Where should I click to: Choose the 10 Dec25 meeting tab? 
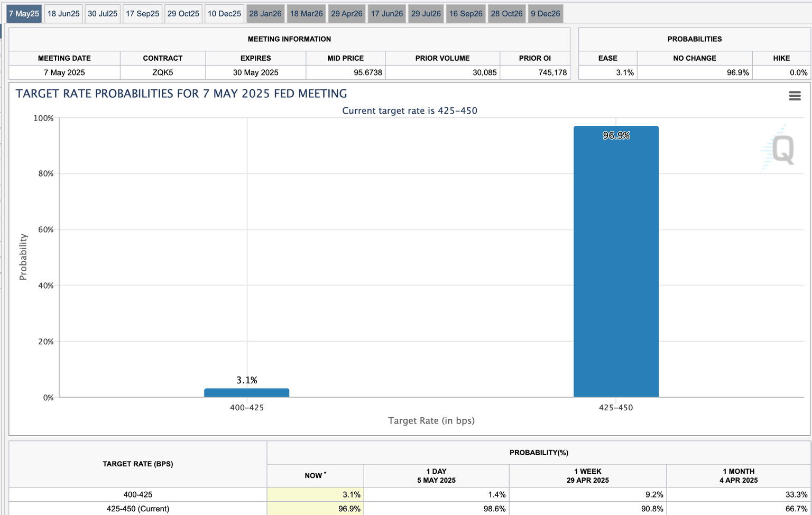click(224, 14)
